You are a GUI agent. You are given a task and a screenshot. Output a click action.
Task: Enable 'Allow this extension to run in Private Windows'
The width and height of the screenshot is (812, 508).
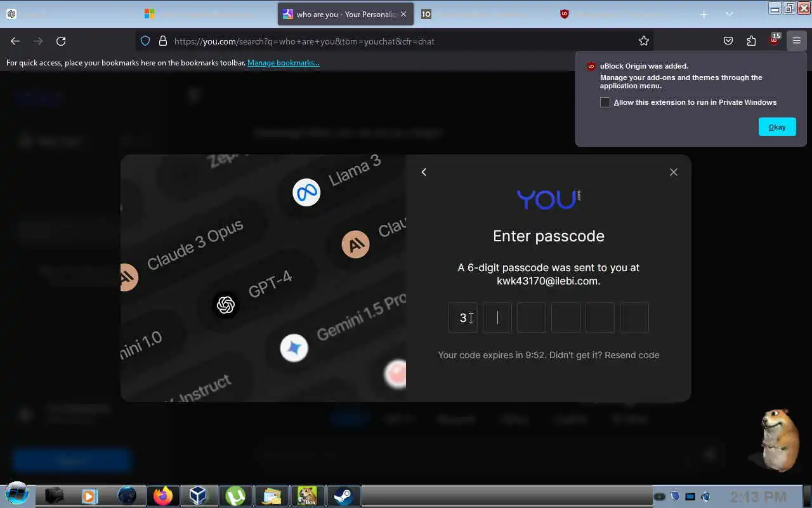pyautogui.click(x=605, y=102)
